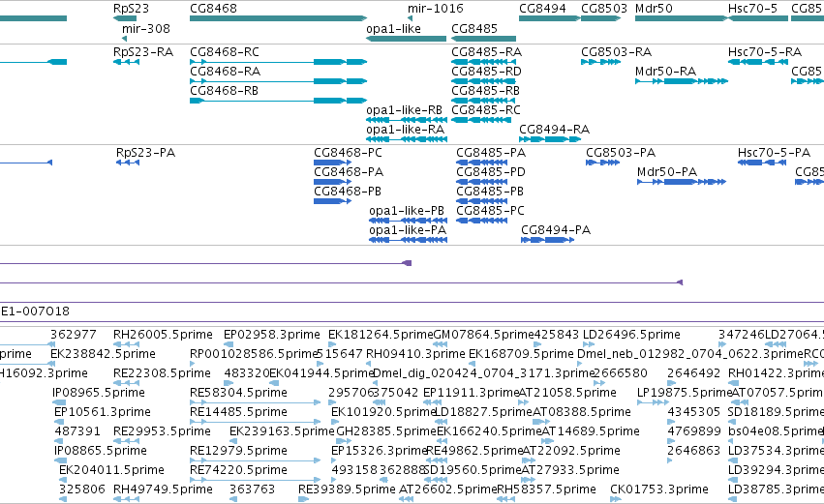Select the CG8485-PA protein label
The height and width of the screenshot is (504, 824).
click(x=491, y=153)
